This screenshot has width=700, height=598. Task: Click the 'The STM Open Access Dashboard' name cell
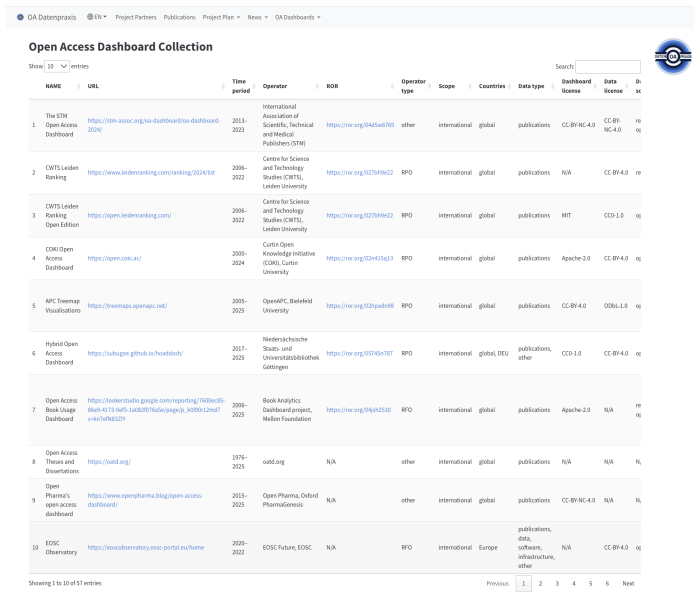tap(62, 125)
